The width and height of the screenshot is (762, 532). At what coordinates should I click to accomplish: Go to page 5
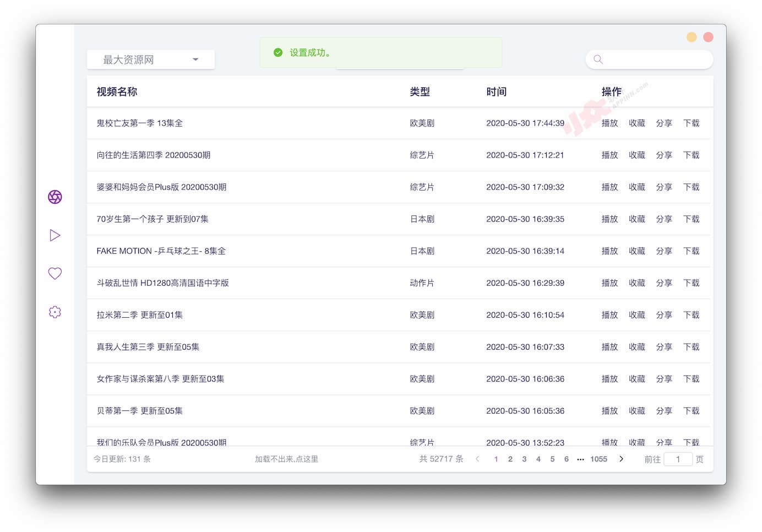coord(552,459)
